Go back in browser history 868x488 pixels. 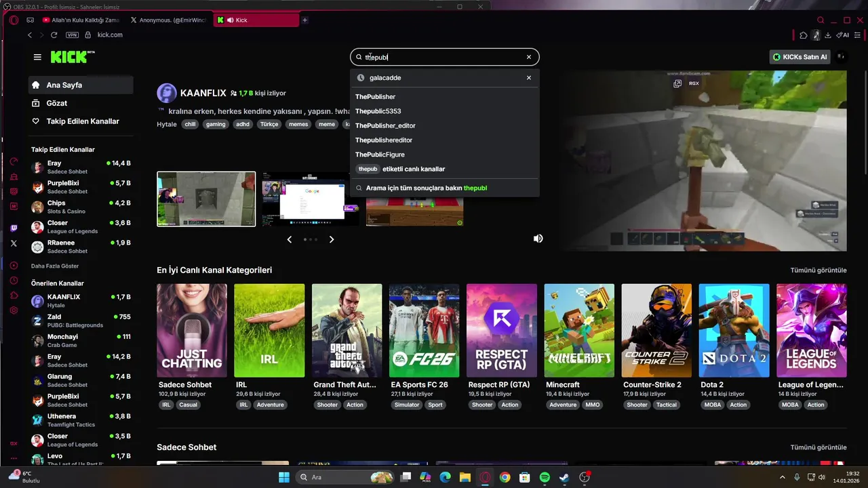30,35
